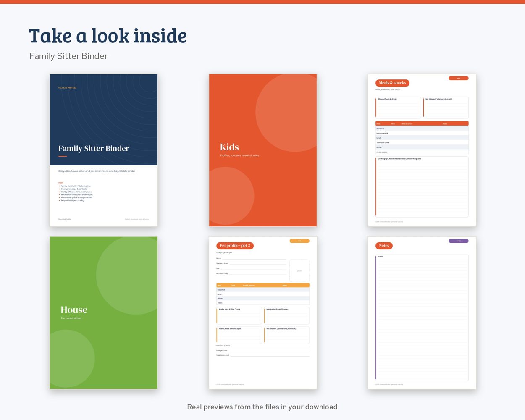The width and height of the screenshot is (525, 420).
Task: Click the "Afternoon snack" row in the meals table
Action: 422,143
